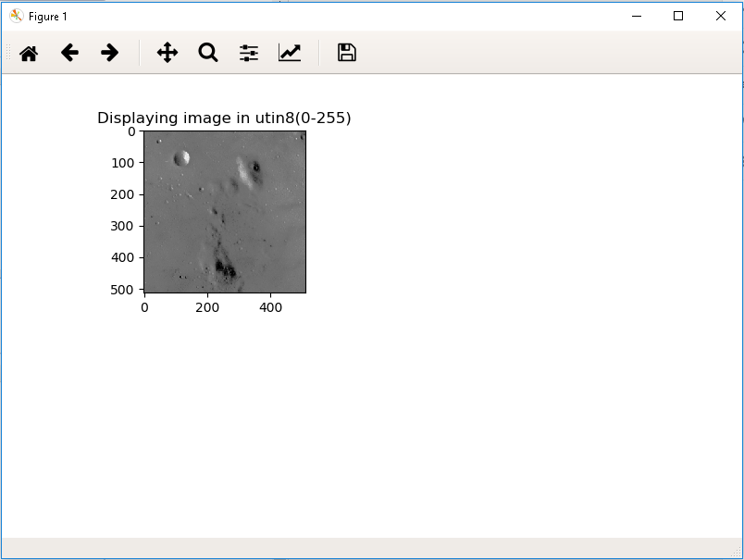Click the lunar surface image

tap(224, 211)
